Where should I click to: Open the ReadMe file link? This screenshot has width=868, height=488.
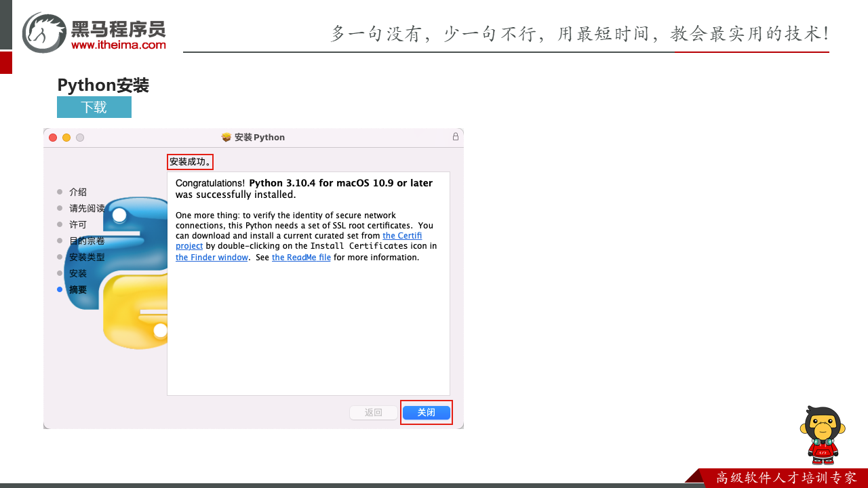pos(301,258)
